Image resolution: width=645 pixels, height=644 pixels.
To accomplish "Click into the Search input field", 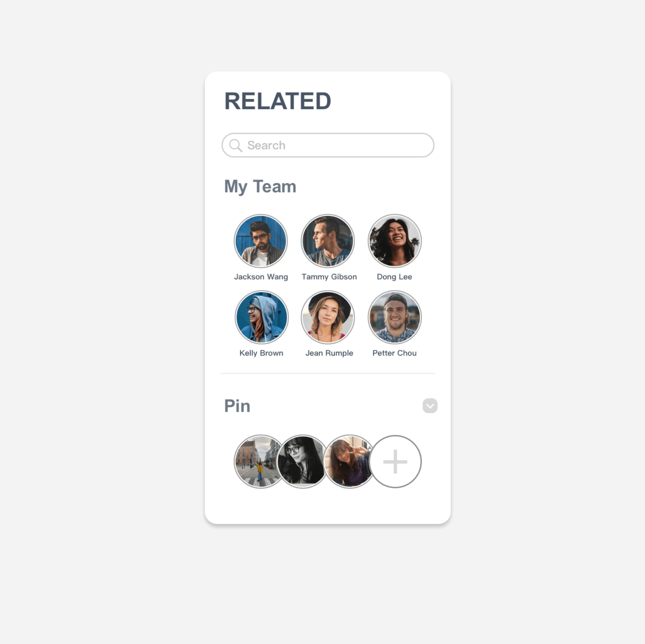I will 328,145.
